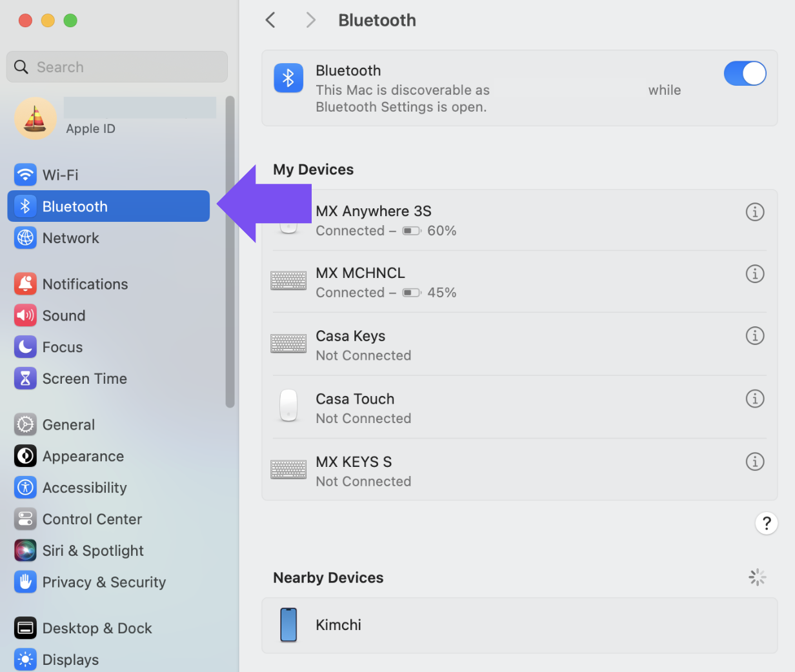Show info for MX KEYS S
This screenshot has height=672, width=795.
point(755,462)
